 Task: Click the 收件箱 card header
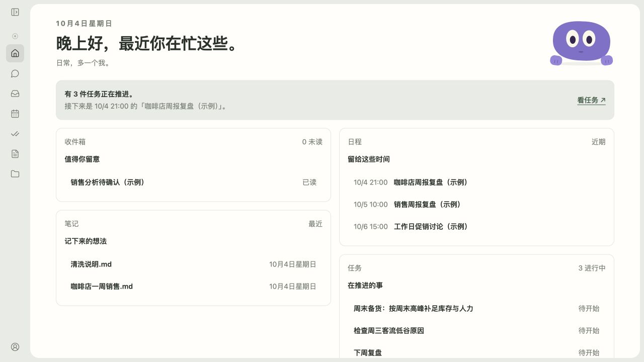click(75, 142)
